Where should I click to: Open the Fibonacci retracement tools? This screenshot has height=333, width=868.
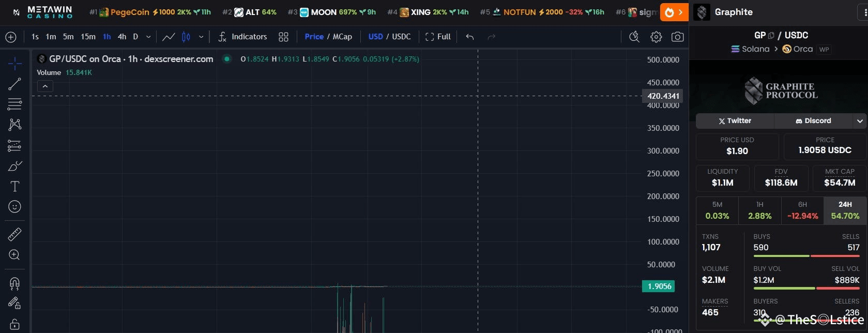point(14,104)
